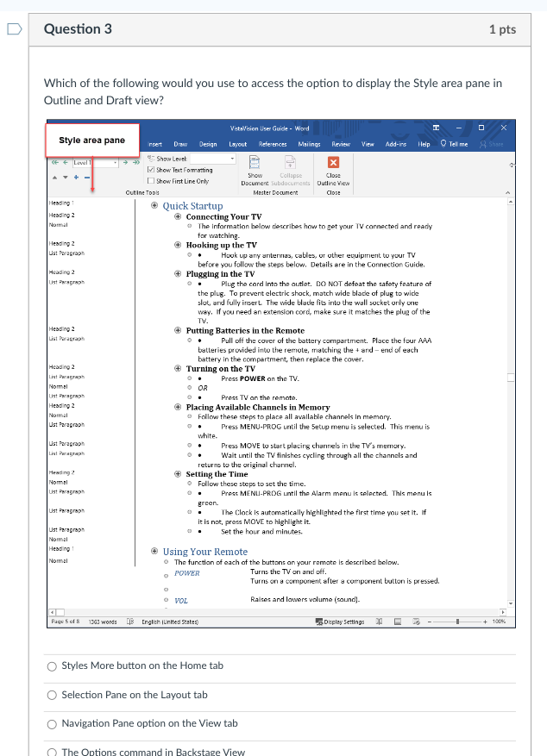Expand the Plugging in the TV heading

[178, 273]
